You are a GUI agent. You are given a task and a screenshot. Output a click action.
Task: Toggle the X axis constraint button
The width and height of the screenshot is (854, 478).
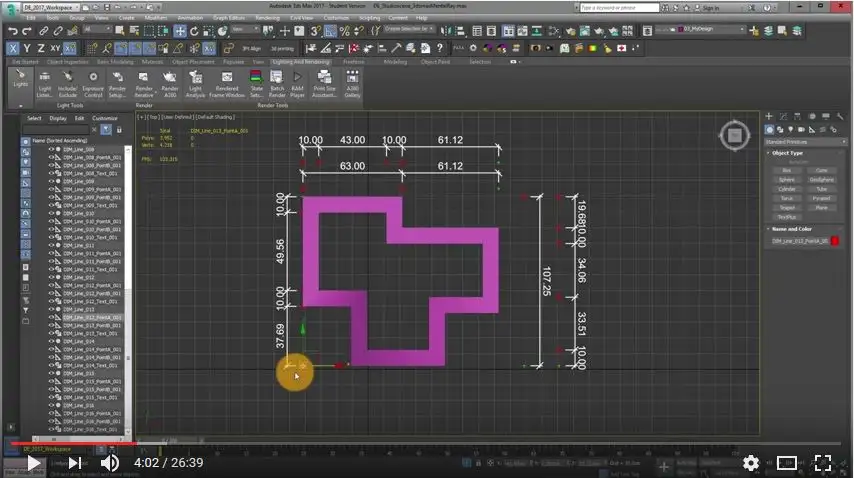point(13,48)
